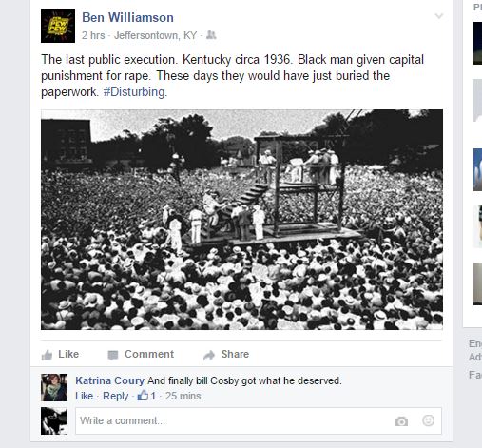Open the emoji smiley picker icon

tap(428, 420)
